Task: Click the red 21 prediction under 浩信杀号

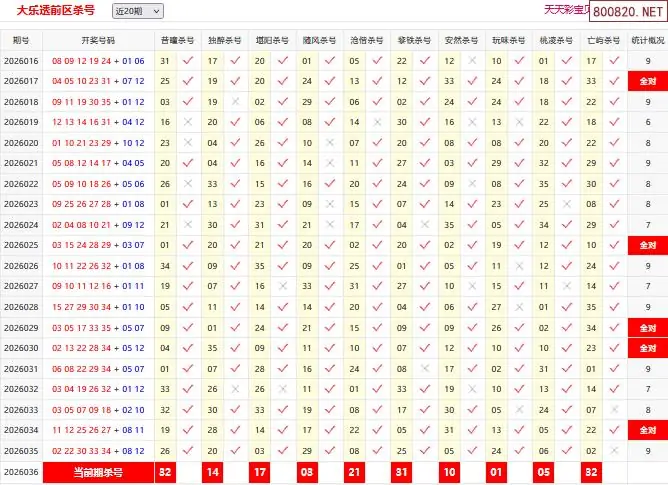Action: click(354, 472)
